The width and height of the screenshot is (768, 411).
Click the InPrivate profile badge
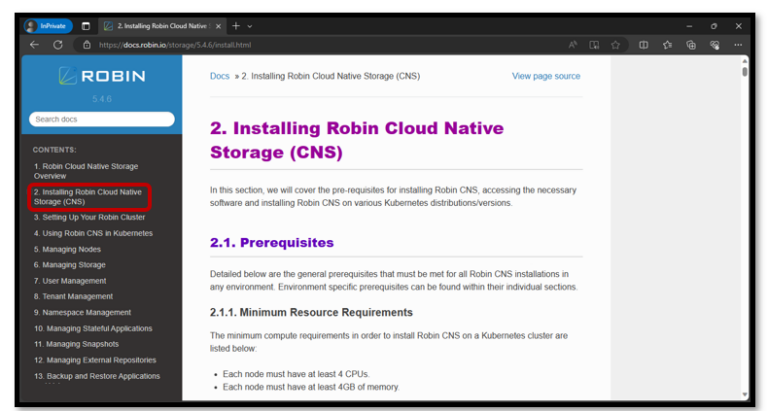[x=48, y=26]
